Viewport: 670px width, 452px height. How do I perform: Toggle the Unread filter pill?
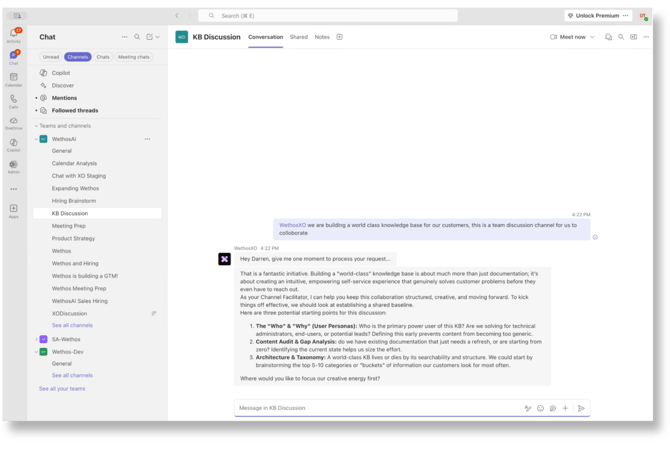51,57
